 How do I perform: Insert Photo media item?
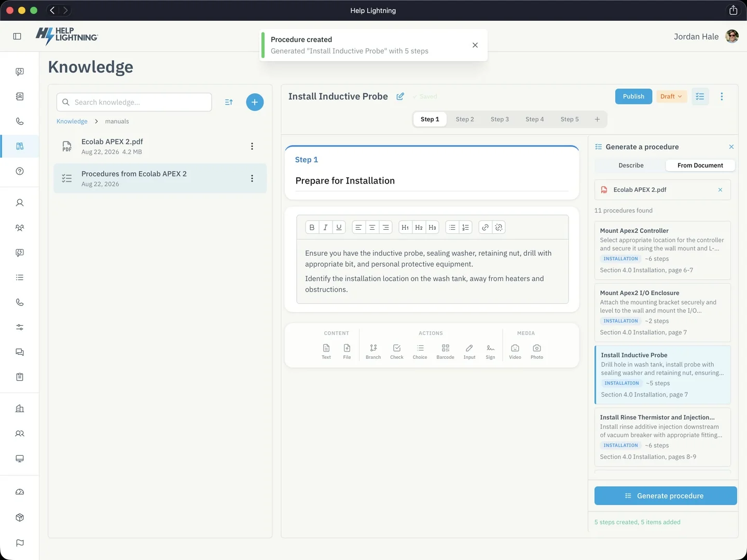(x=537, y=351)
